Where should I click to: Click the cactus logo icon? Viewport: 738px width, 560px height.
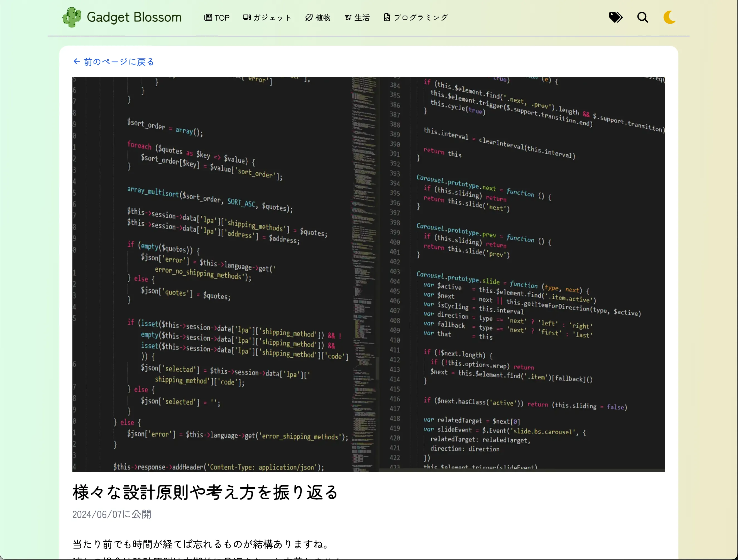pos(72,17)
